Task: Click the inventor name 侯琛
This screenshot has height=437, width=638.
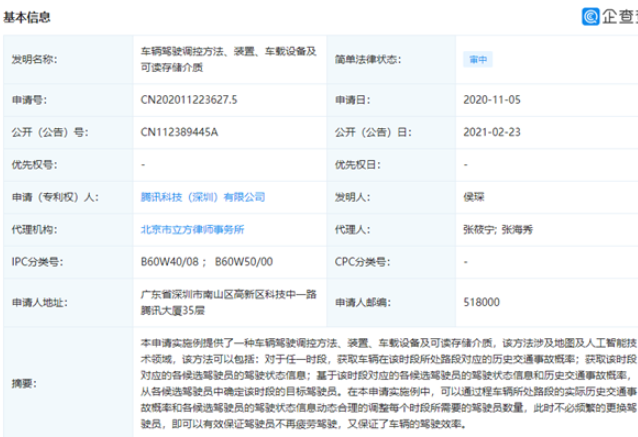Action: [474, 197]
